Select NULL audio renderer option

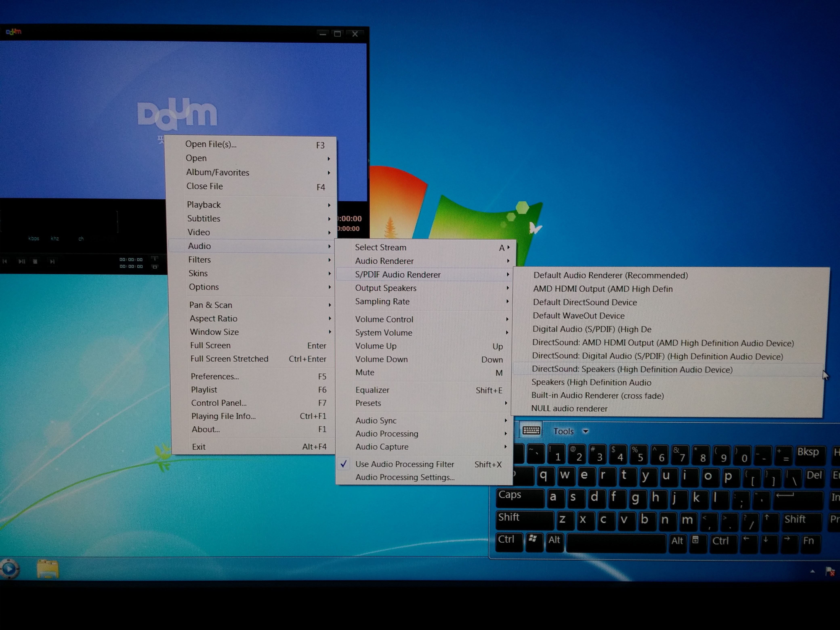pyautogui.click(x=667, y=409)
